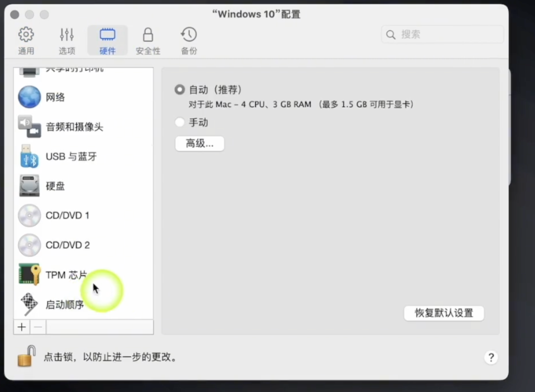Select TPM 芯片 in the hardware list
The height and width of the screenshot is (392, 535).
click(x=84, y=274)
